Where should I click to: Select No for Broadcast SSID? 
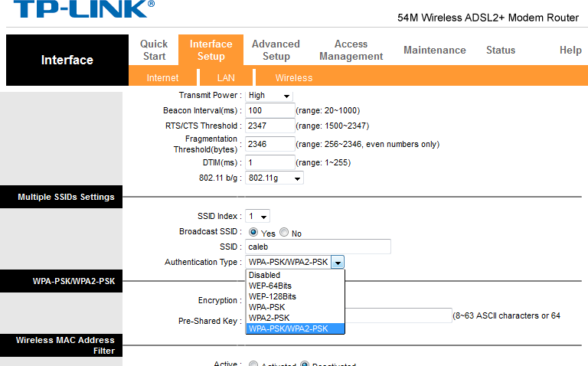click(x=284, y=233)
